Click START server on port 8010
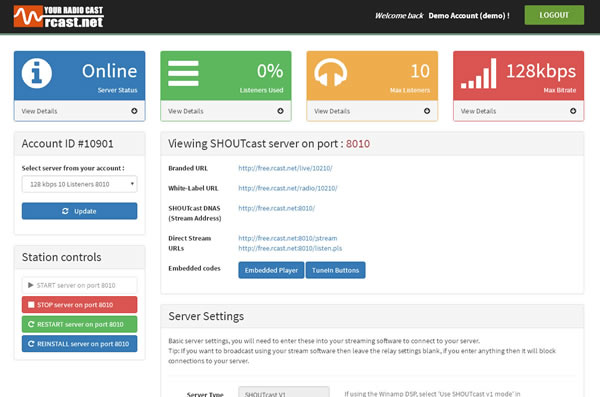This screenshot has height=397, width=600. click(80, 285)
